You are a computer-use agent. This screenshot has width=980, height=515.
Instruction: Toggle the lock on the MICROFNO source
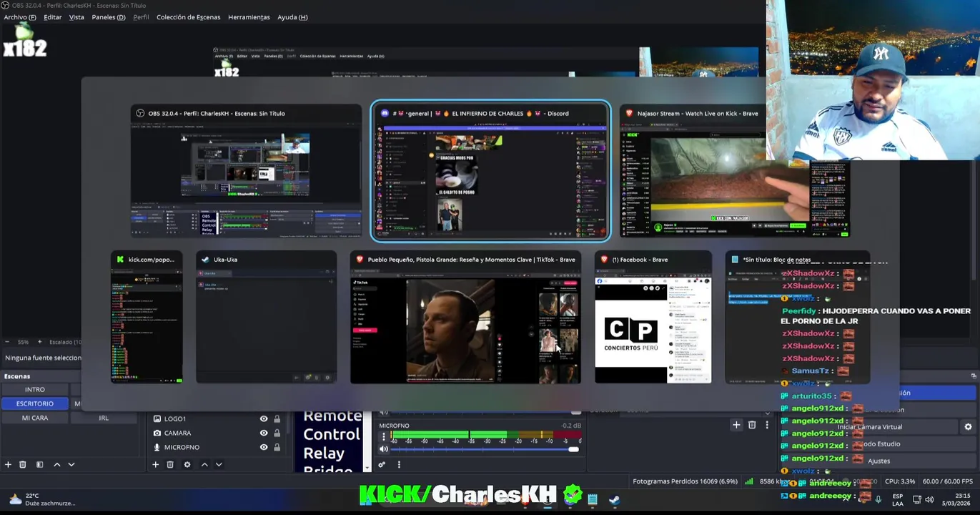click(x=277, y=447)
